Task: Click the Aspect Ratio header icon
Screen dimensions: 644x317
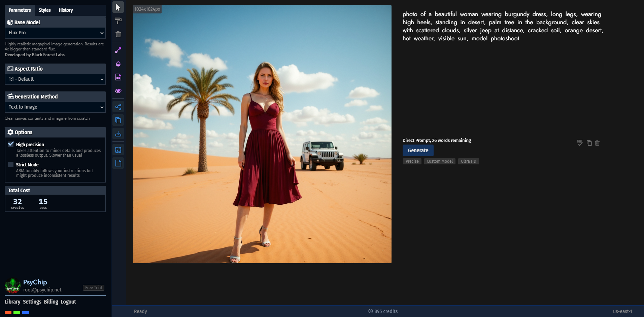Action: click(10, 69)
